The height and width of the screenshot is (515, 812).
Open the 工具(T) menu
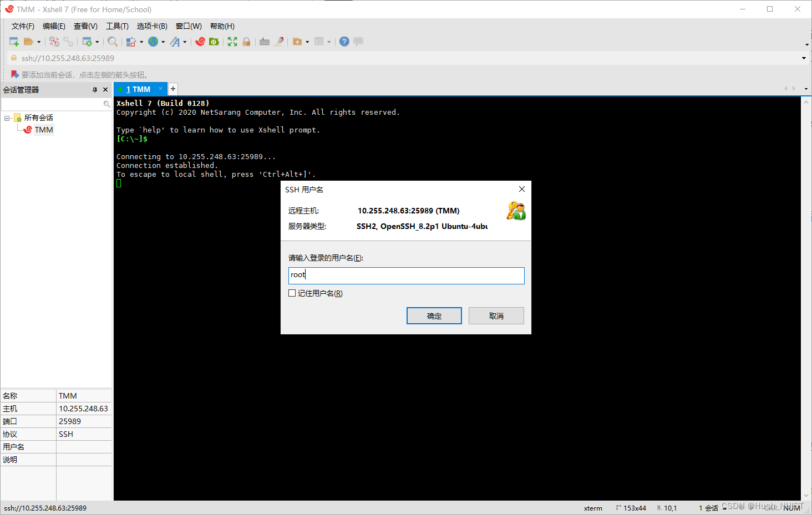[117, 26]
